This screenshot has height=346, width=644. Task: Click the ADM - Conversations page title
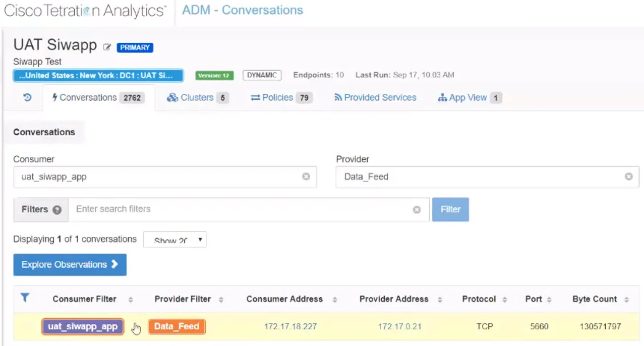243,10
